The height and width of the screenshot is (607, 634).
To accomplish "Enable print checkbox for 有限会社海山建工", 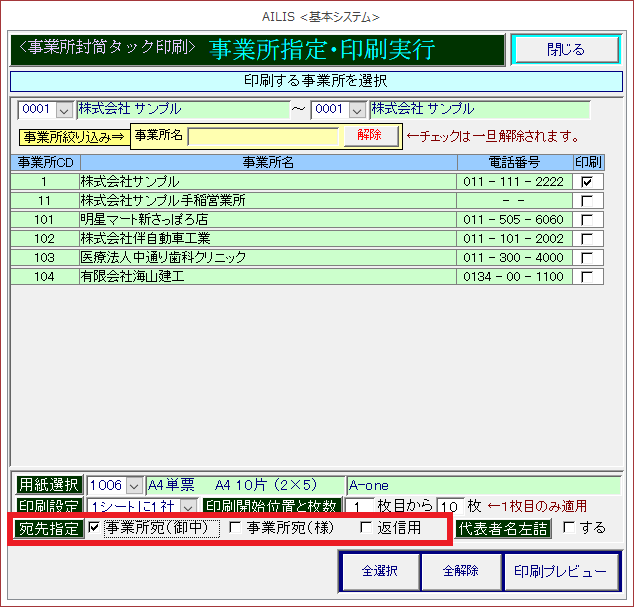I will point(587,277).
